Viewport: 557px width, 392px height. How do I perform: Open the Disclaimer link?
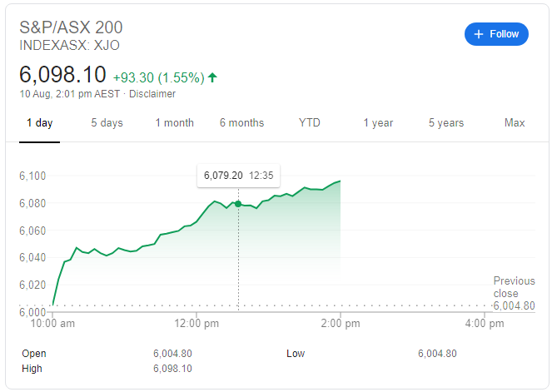coord(152,94)
